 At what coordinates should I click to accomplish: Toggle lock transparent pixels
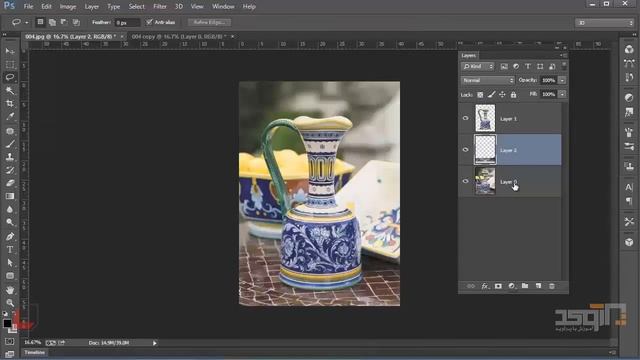pyautogui.click(x=480, y=95)
